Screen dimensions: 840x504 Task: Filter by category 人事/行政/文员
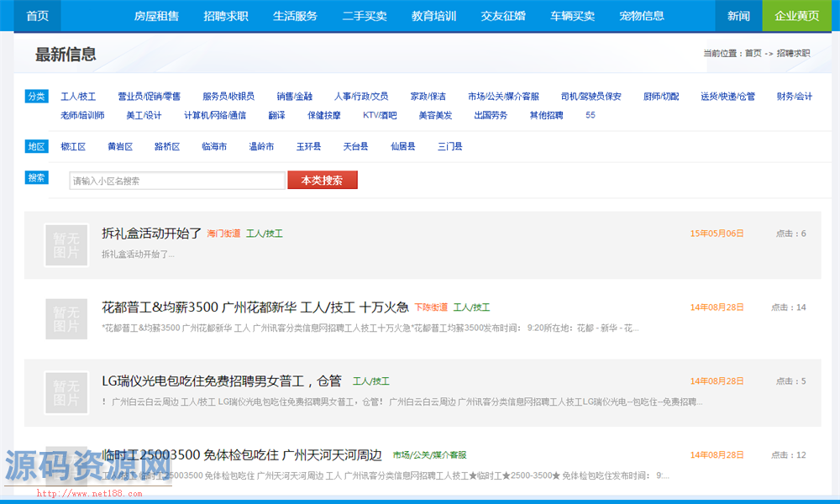click(361, 97)
